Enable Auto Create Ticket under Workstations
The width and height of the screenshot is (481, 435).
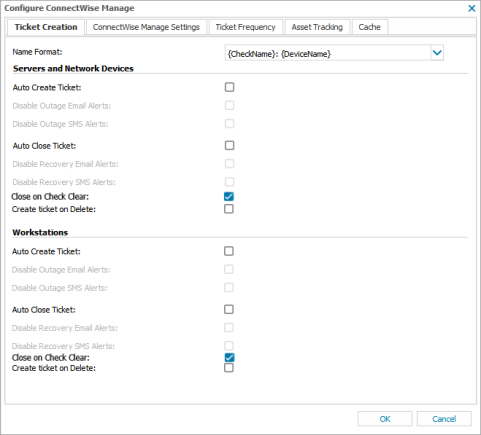coord(229,251)
